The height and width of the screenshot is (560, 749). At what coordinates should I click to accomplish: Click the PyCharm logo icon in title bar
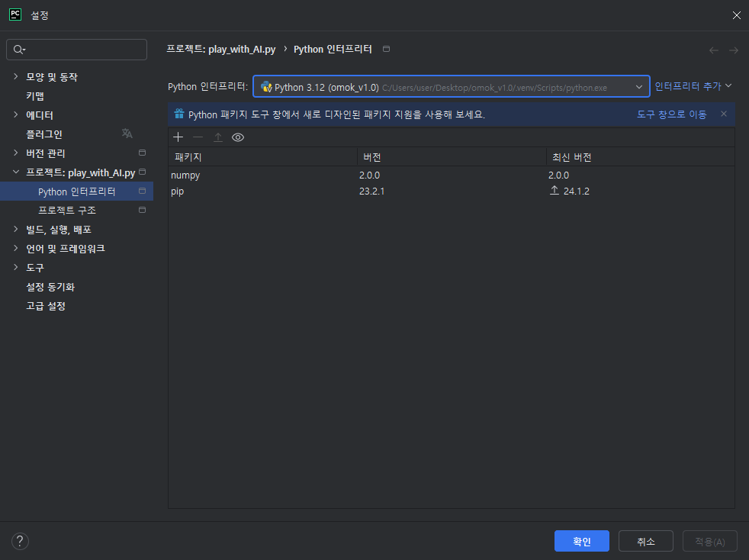(15, 14)
